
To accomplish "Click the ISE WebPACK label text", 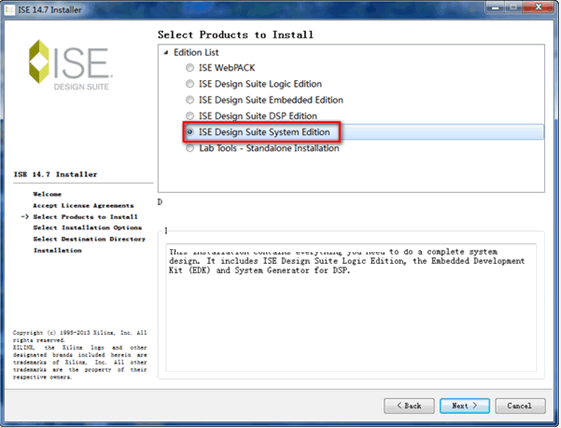I will pyautogui.click(x=227, y=68).
